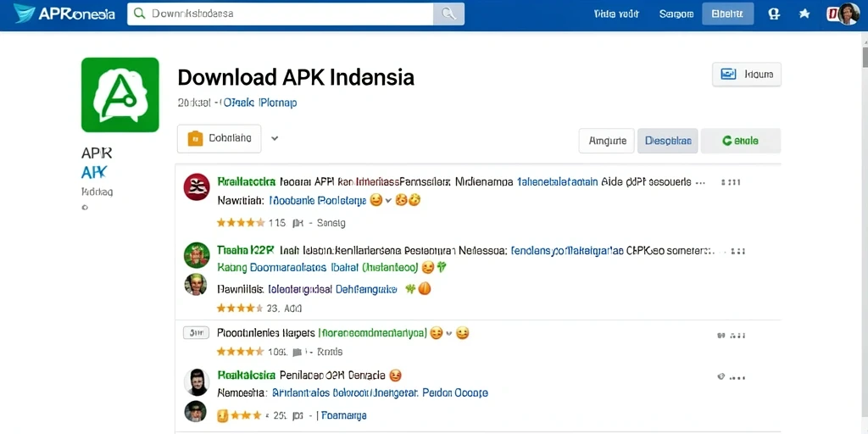Image resolution: width=868 pixels, height=434 pixels.
Task: Click the 'Dohnlaing' button with orange icon
Action: [x=220, y=138]
